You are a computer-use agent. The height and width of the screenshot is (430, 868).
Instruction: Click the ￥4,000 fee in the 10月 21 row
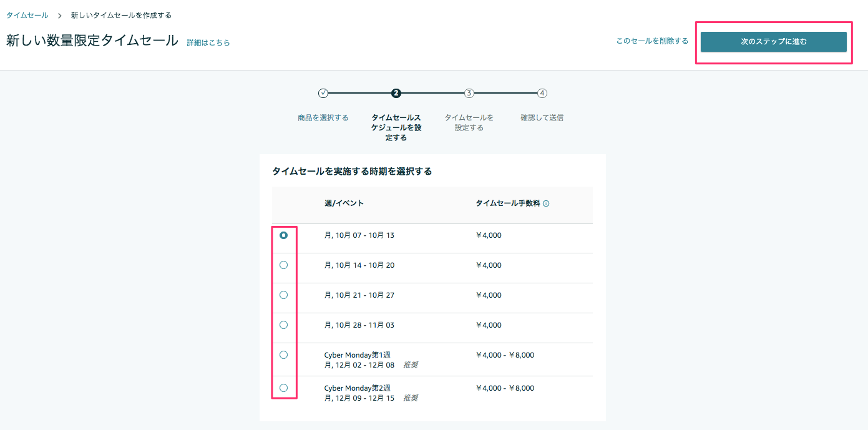click(489, 295)
